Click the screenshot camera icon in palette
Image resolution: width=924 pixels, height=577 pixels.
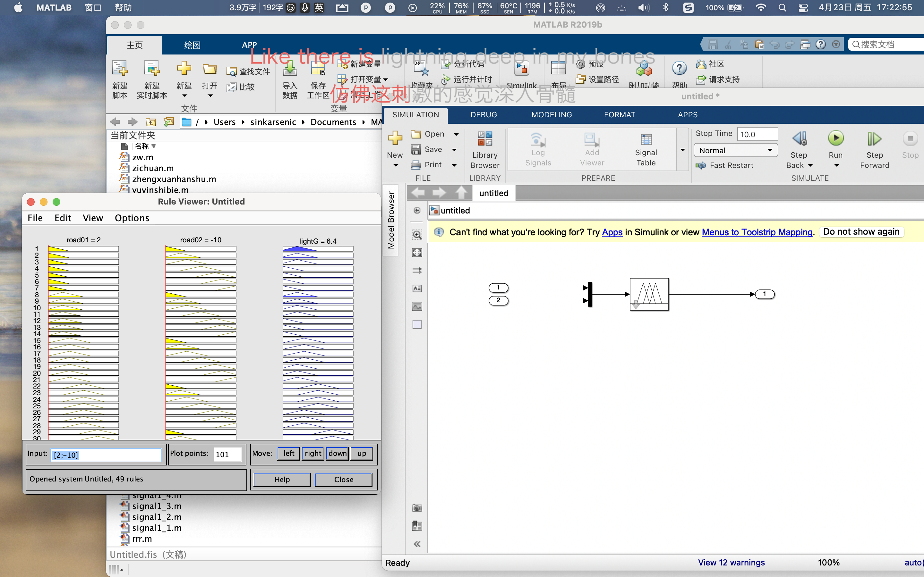[417, 508]
